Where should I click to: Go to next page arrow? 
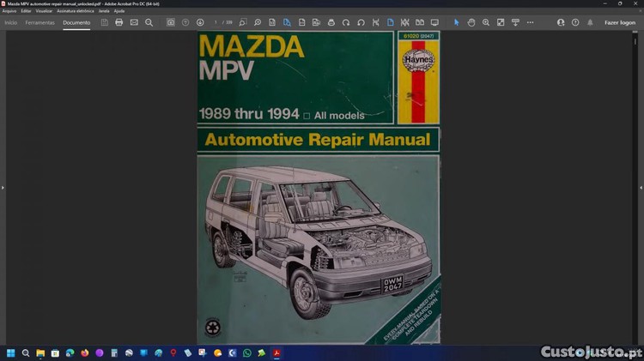pyautogui.click(x=200, y=22)
